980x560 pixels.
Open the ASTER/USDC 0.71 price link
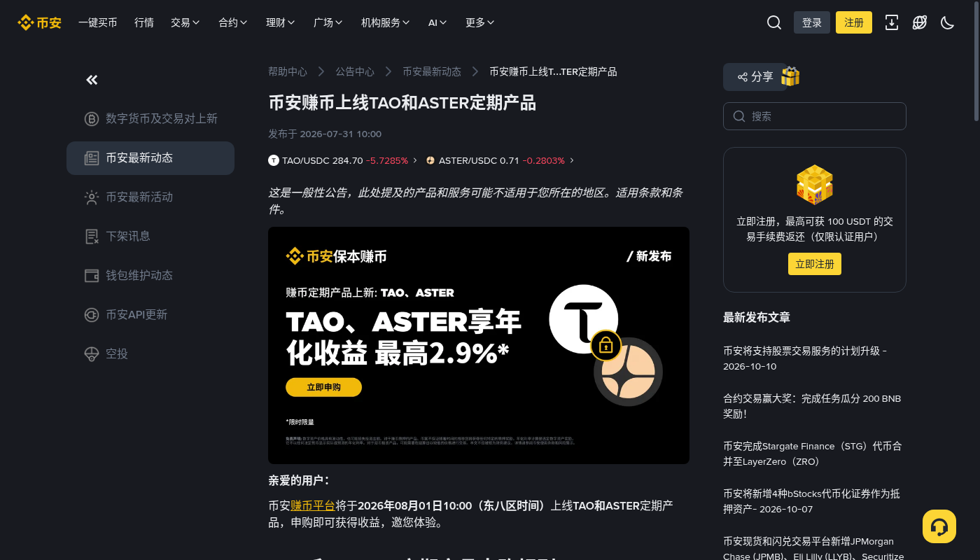500,160
